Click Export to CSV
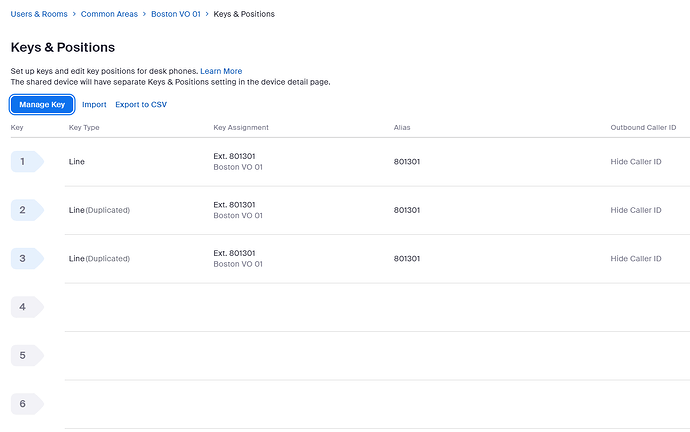This screenshot has width=690, height=432. point(141,104)
